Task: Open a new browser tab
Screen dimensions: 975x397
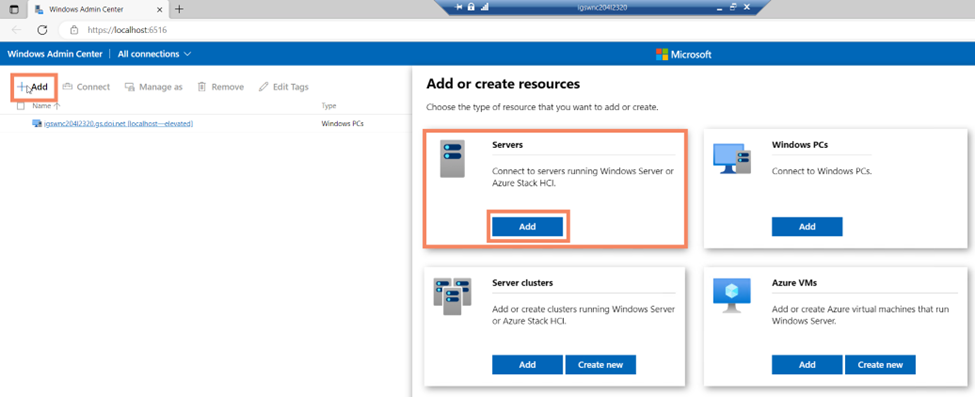Action: pos(179,9)
